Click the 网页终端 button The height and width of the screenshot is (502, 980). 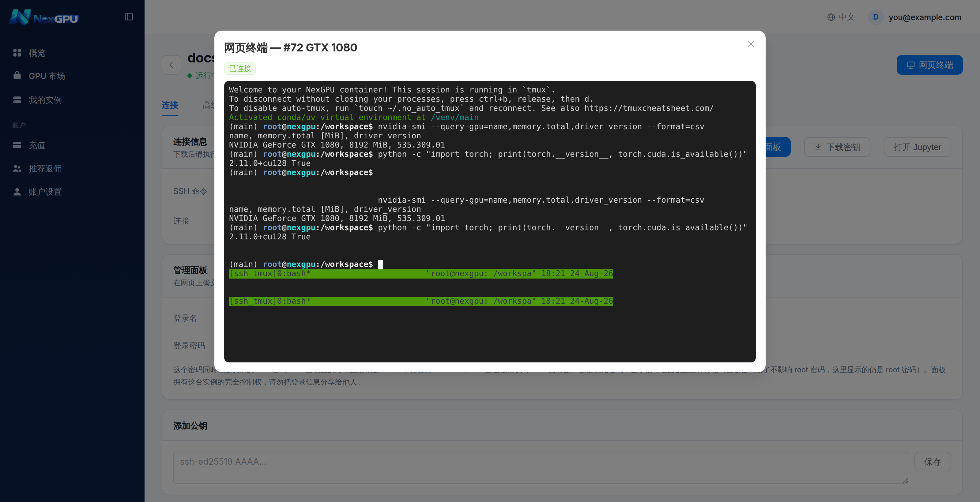929,65
